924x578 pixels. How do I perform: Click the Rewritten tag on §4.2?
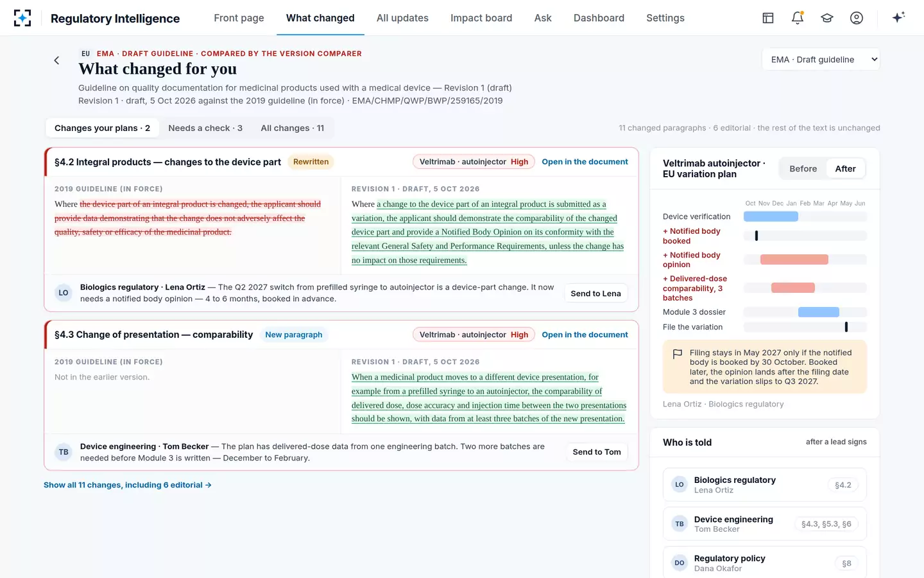[x=311, y=162]
